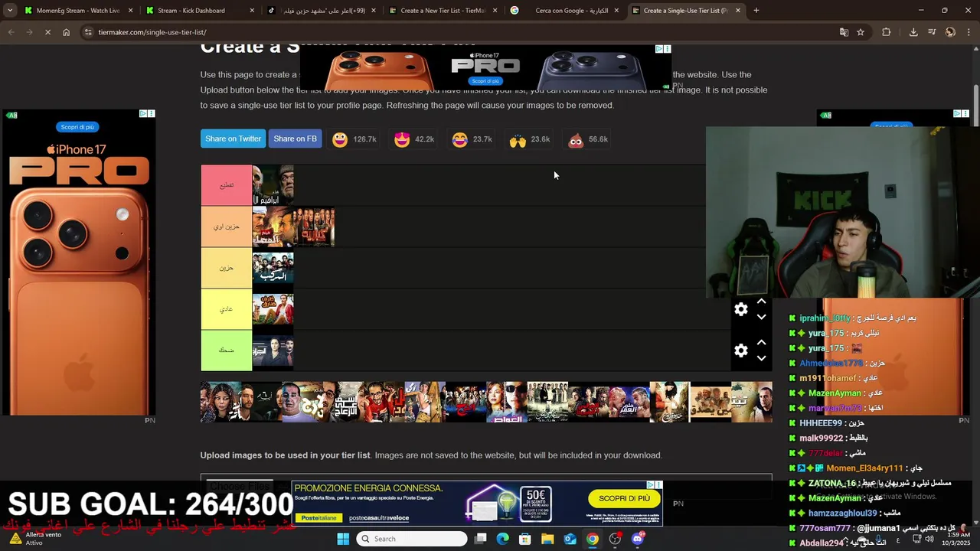Open settings gear for the yellow عادي tier

741,309
